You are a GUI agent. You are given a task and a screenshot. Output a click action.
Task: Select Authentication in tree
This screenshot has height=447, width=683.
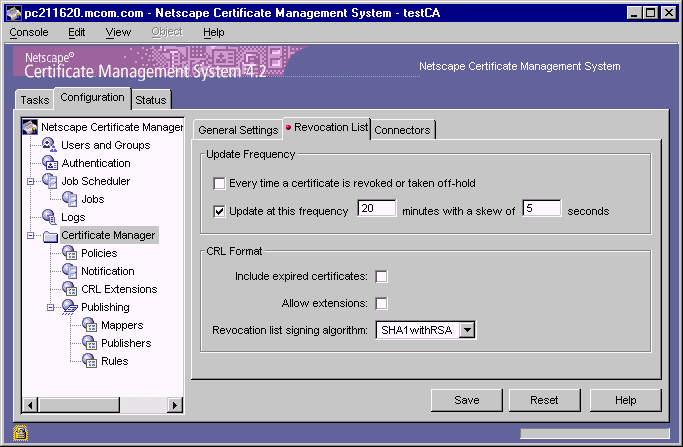point(96,163)
